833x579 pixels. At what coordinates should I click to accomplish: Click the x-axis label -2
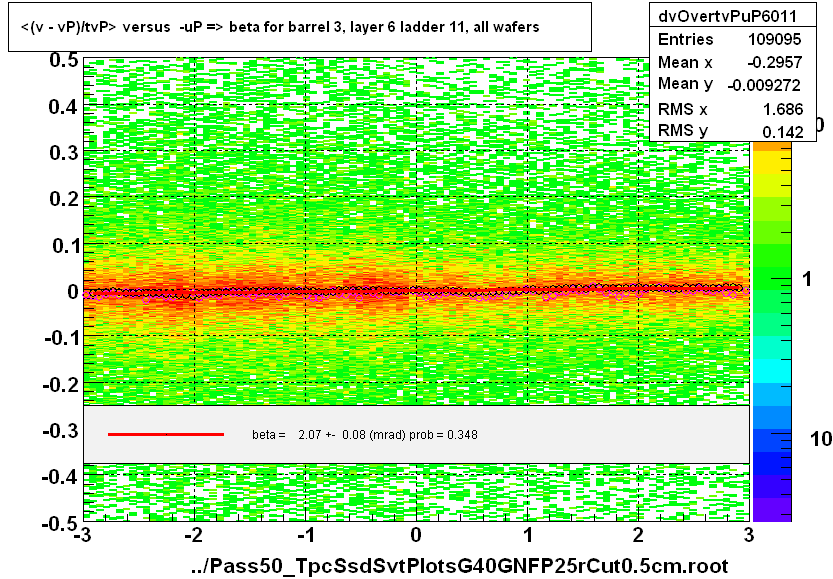click(x=193, y=535)
